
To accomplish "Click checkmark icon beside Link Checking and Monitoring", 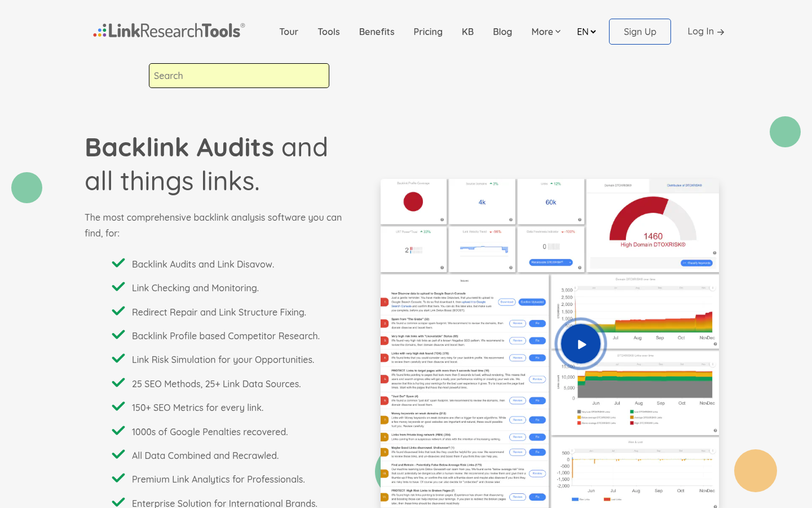I will pos(118,287).
